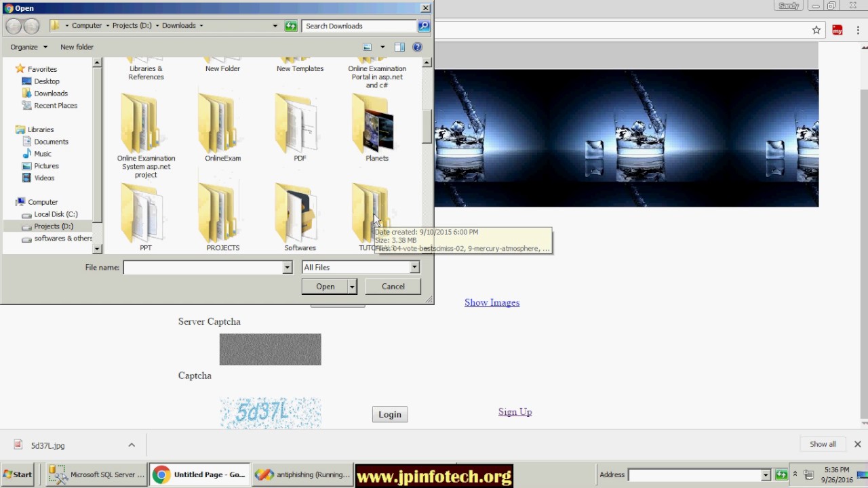Click the navigation pane scroll up arrow
Viewport: 868px width, 488px height.
pos(97,62)
